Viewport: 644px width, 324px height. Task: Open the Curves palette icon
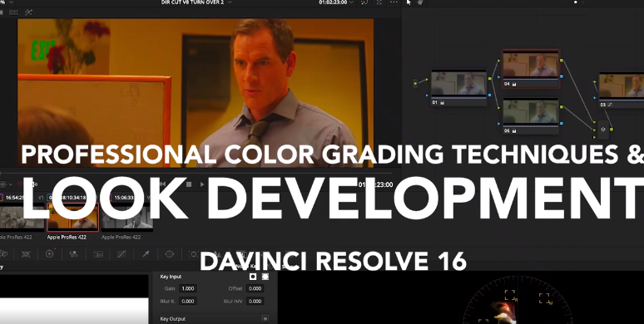121,254
